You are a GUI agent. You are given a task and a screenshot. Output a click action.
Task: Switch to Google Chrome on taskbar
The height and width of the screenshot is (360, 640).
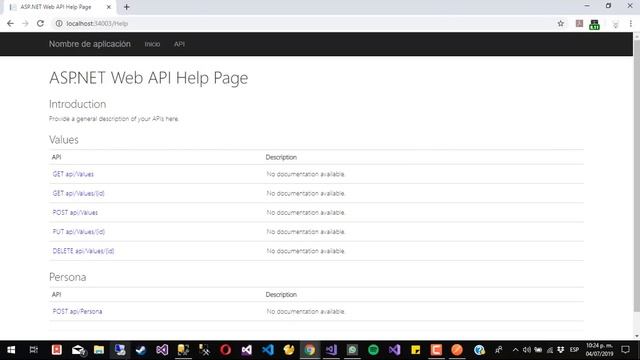(310, 350)
